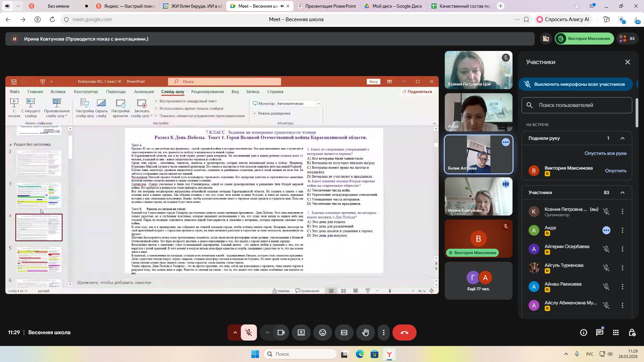Unmute the Aidana participant tile

click(x=606, y=230)
